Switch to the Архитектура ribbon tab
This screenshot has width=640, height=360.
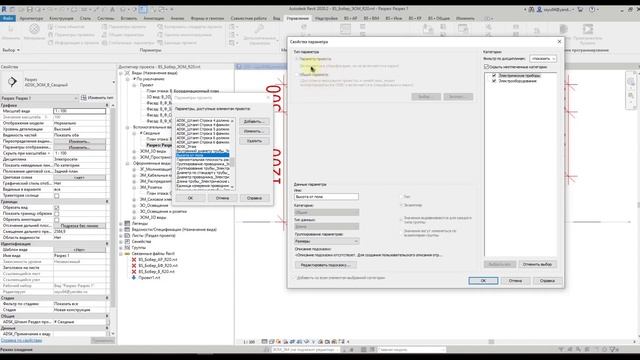[x=31, y=18]
